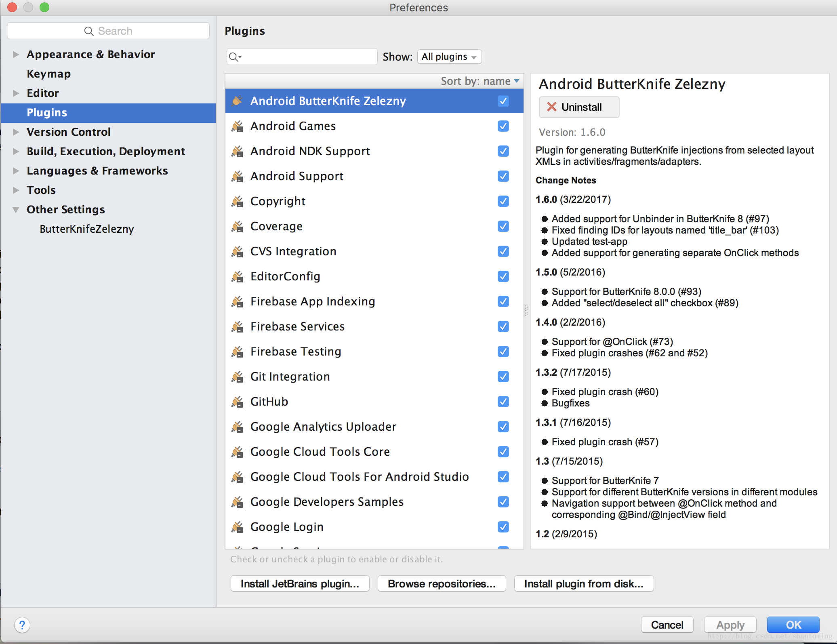
Task: Click the Firebase App Indexing plugin icon
Action: (238, 301)
